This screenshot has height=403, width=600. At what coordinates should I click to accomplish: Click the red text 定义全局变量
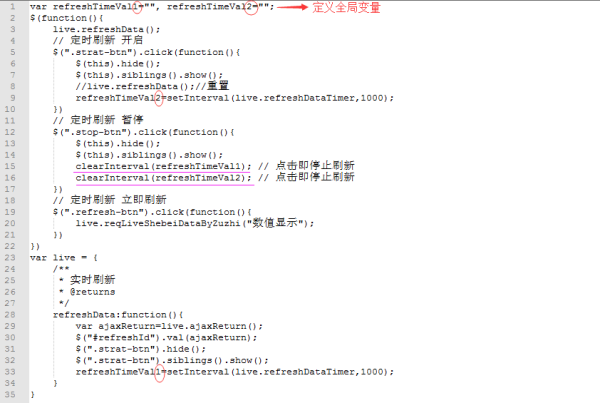tap(347, 7)
